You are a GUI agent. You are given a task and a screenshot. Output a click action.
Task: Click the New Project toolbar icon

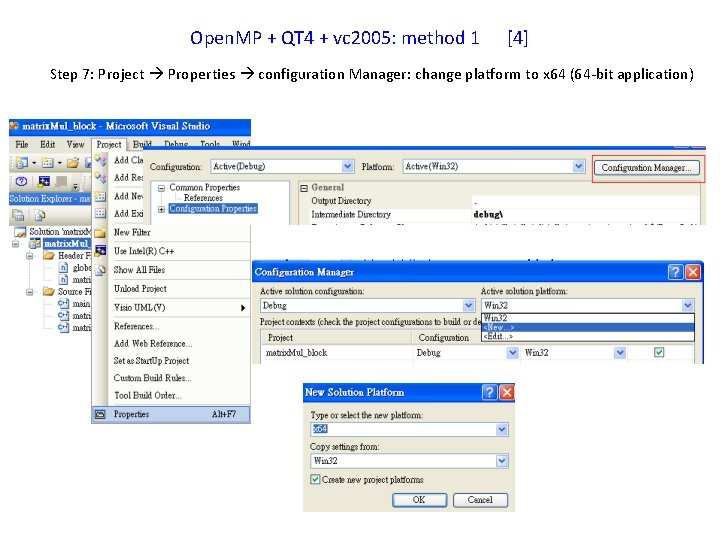(x=21, y=163)
